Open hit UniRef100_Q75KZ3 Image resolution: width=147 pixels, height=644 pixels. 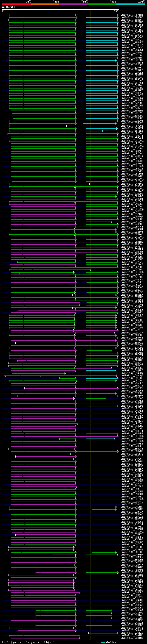pos(132,35)
